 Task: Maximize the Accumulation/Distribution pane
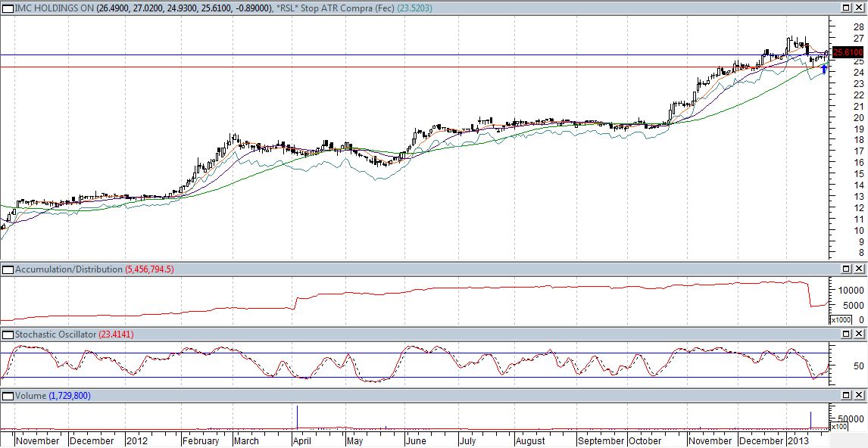click(x=848, y=269)
